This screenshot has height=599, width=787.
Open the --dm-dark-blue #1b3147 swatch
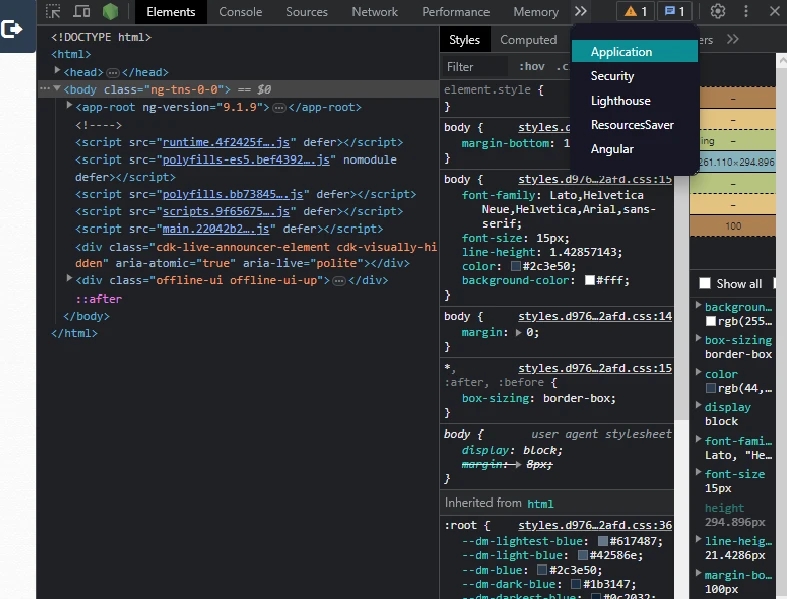576,584
